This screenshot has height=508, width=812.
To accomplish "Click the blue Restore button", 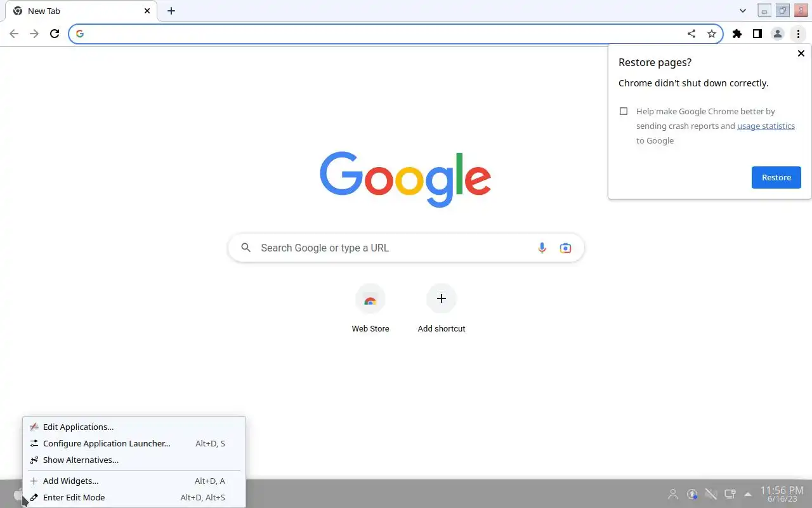I will pyautogui.click(x=776, y=177).
